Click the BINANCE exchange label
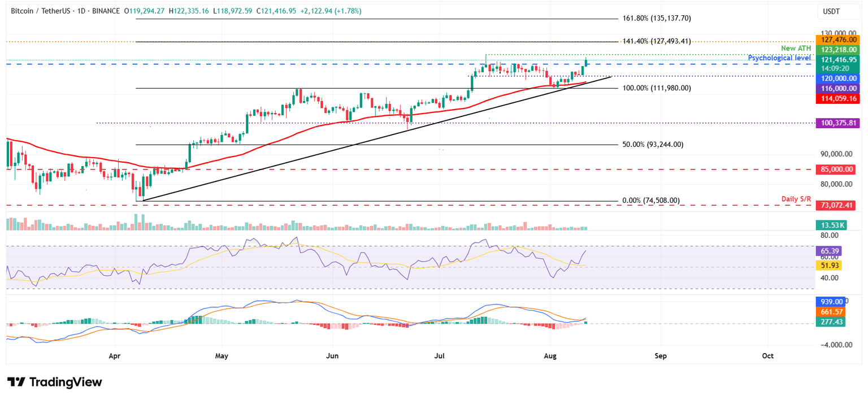The width and height of the screenshot is (868, 400). point(107,10)
